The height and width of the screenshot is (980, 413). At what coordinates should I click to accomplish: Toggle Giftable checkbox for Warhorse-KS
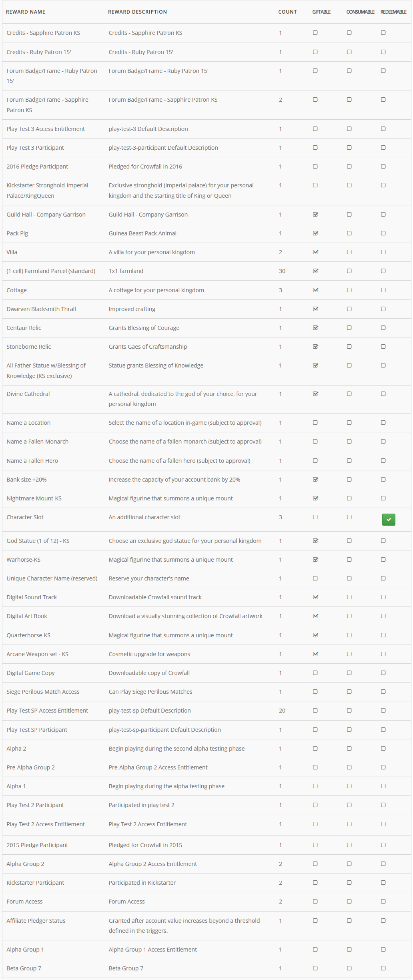click(315, 559)
